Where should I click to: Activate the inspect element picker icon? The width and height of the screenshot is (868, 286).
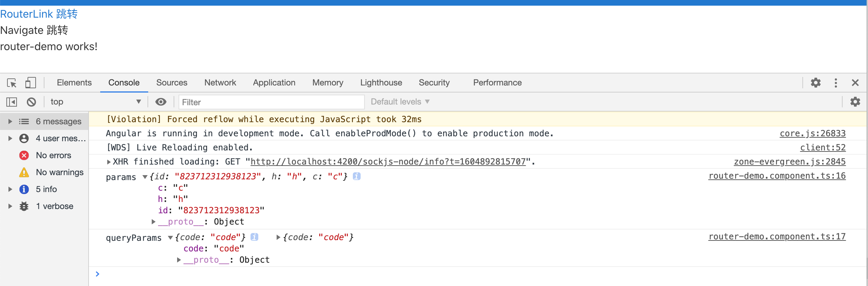tap(12, 83)
